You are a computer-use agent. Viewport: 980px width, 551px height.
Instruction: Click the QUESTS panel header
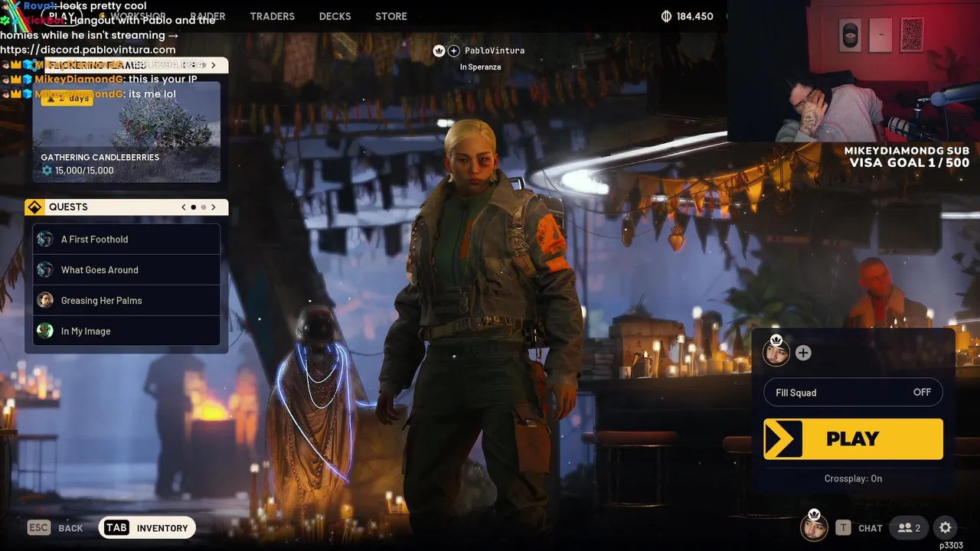coord(126,207)
